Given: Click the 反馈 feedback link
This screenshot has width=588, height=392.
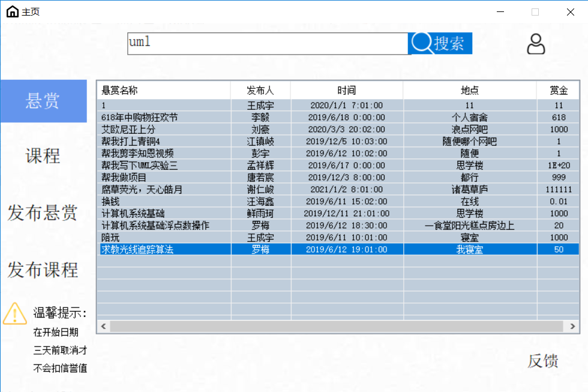Looking at the screenshot, I should coord(542,361).
